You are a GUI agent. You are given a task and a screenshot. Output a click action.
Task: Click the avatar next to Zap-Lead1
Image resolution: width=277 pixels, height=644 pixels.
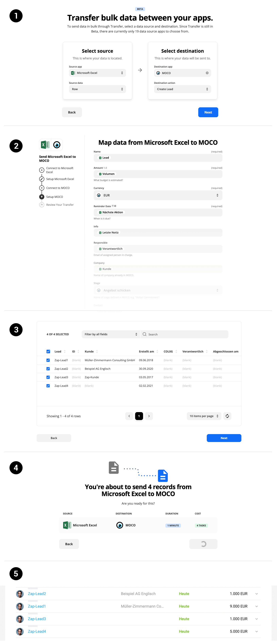point(20,606)
